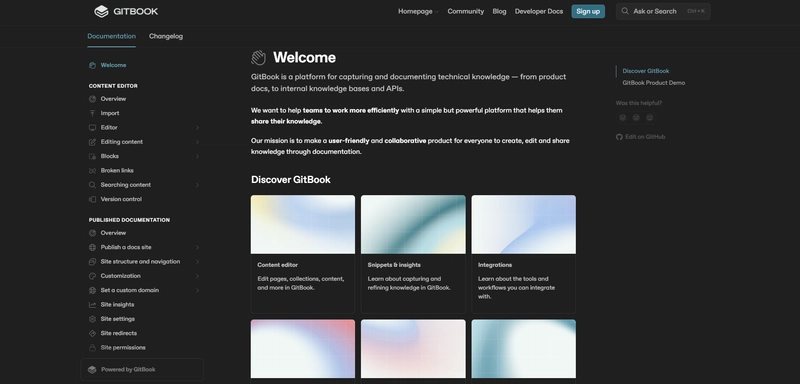
Task: Open the Integrations card
Action: coord(523,254)
